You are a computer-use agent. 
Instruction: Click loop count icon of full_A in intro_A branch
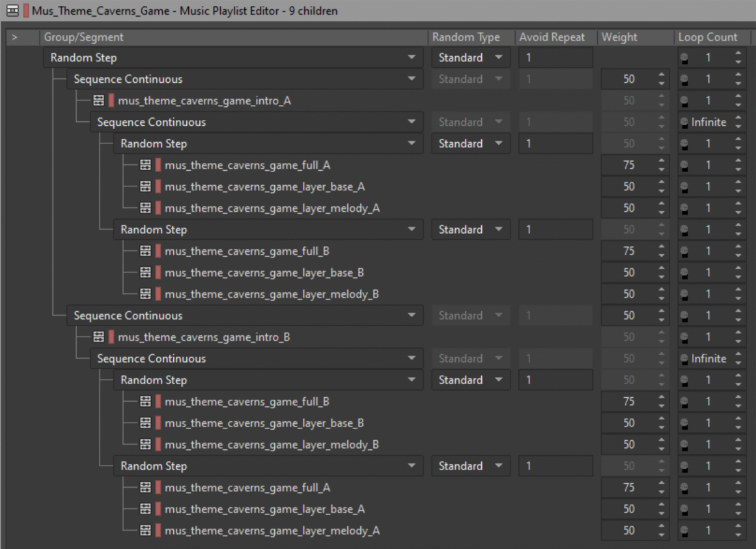684,165
